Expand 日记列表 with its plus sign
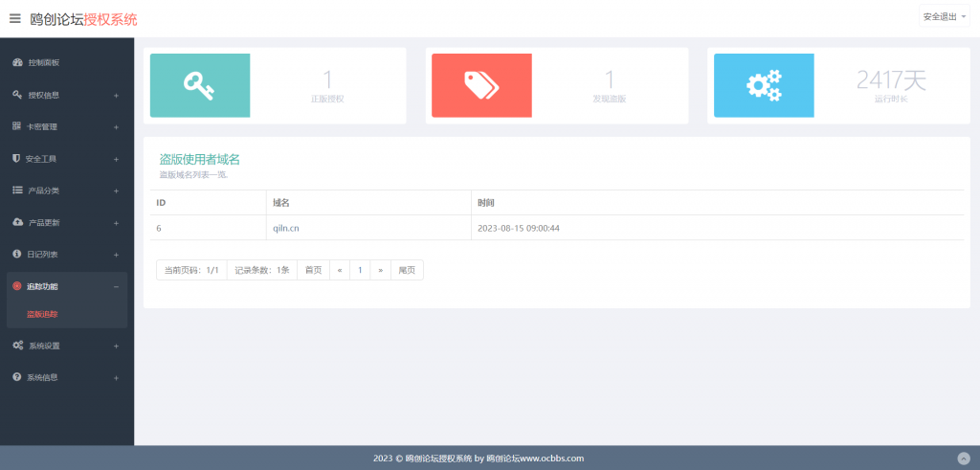980x470 pixels. 116,255
